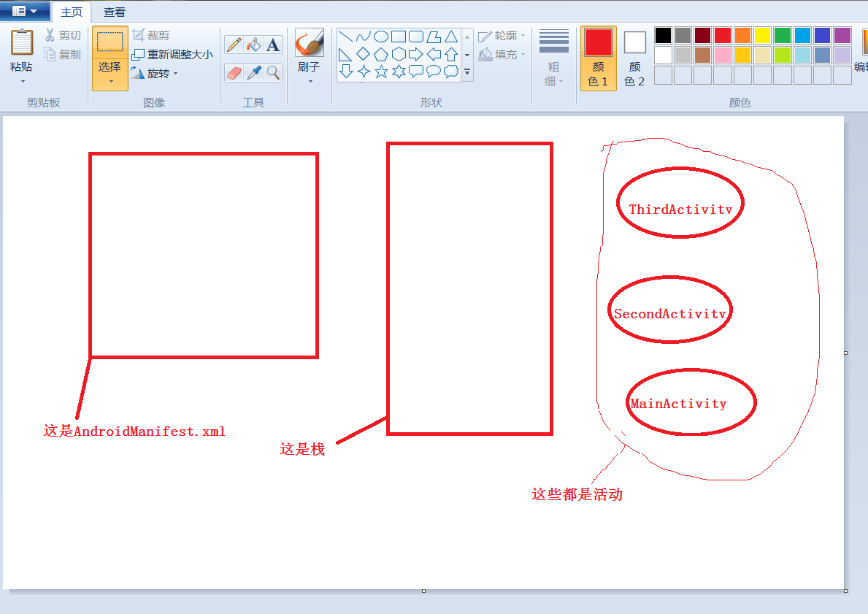
Task: Pick the orange color swatch
Action: [x=742, y=36]
